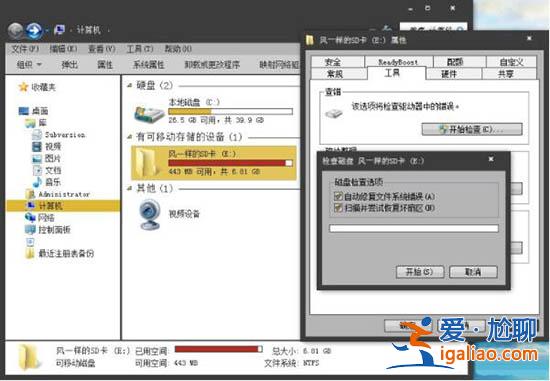Open the Organize (组织) dropdown
550x381 pixels.
pyautogui.click(x=29, y=65)
